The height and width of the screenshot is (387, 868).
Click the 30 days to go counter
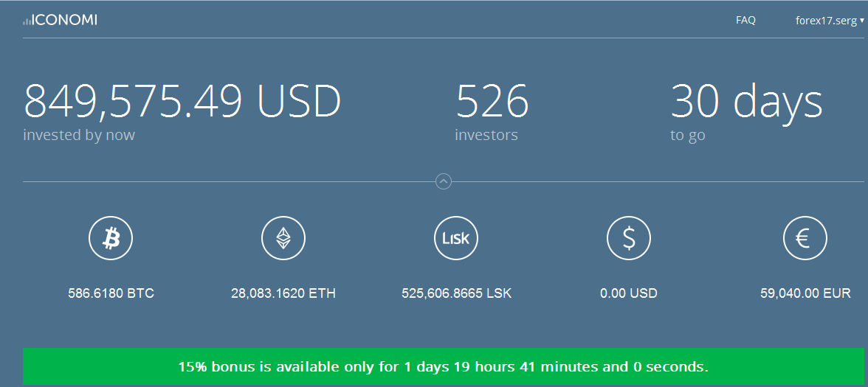(746, 100)
